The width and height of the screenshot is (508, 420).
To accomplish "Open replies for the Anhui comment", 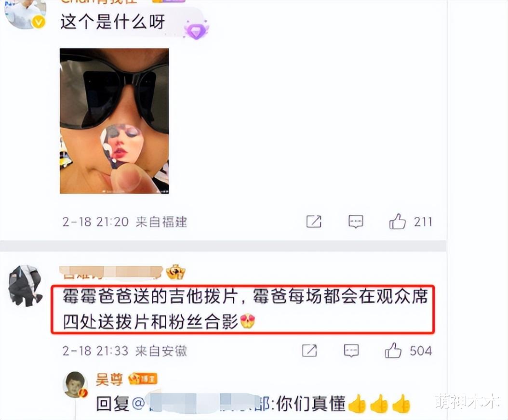I will pyautogui.click(x=351, y=351).
